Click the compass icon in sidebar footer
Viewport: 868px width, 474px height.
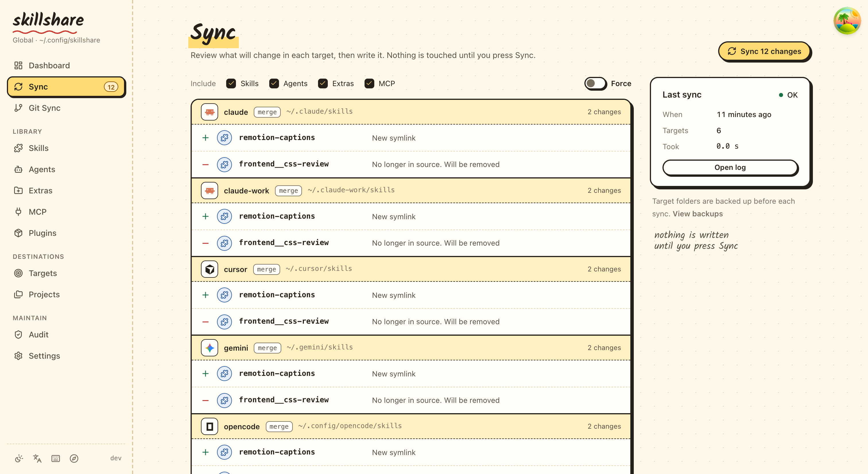[x=74, y=458]
